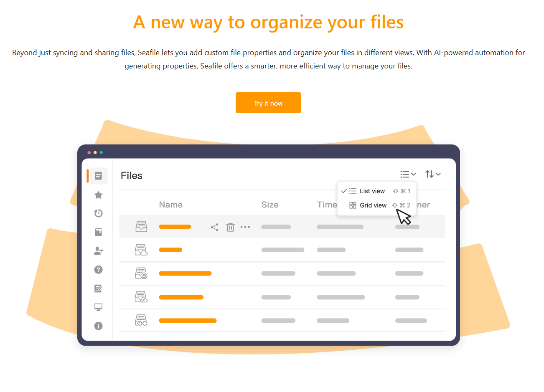Open the info circle sidebar icon

pos(99,326)
